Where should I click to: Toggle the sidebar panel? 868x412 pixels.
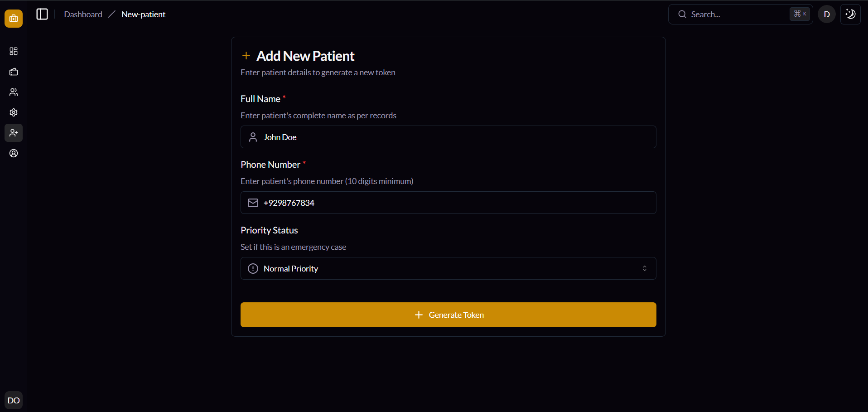[42, 14]
